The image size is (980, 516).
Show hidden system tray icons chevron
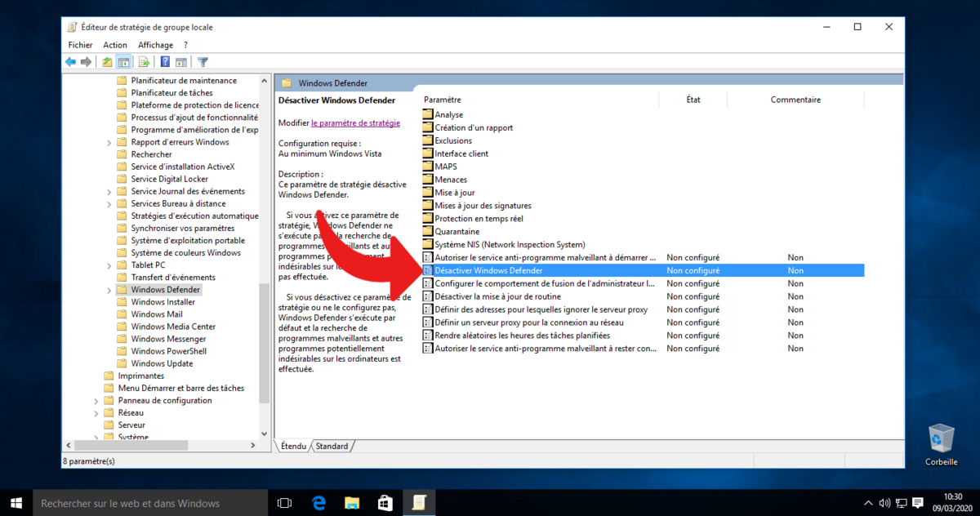[x=868, y=503]
